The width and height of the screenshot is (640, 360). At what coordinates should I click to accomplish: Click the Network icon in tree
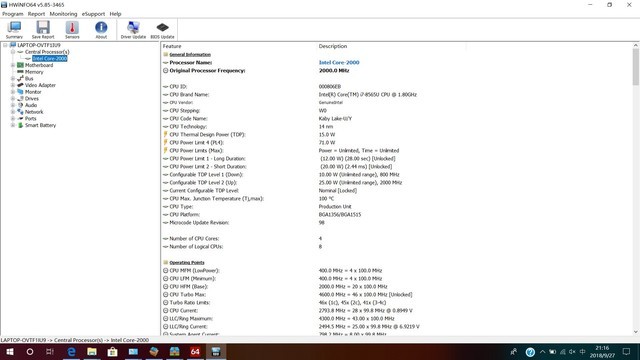tap(20, 112)
